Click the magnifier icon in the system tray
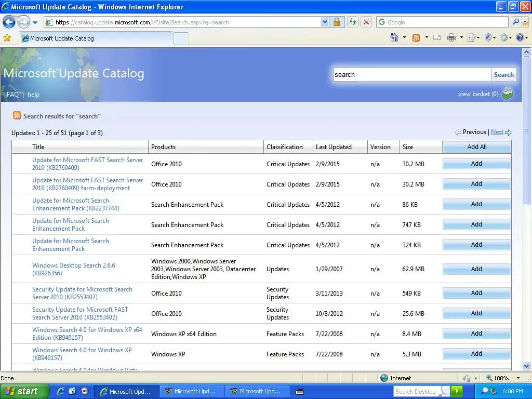 tap(484, 391)
